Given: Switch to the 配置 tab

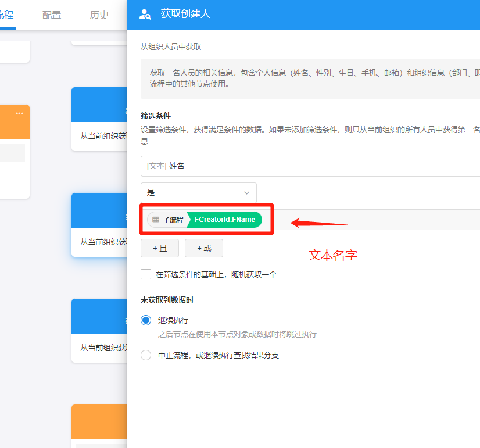Looking at the screenshot, I should (52, 15).
